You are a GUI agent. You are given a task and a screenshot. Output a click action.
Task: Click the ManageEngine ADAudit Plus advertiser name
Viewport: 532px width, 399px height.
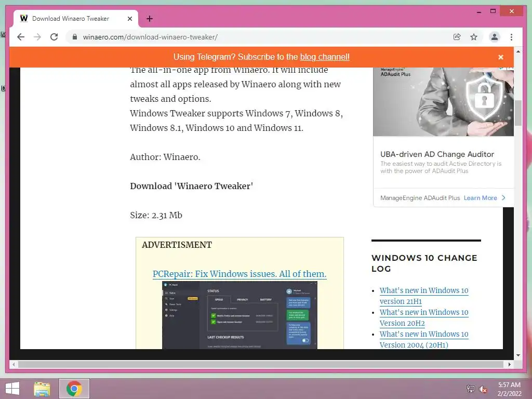[420, 198]
